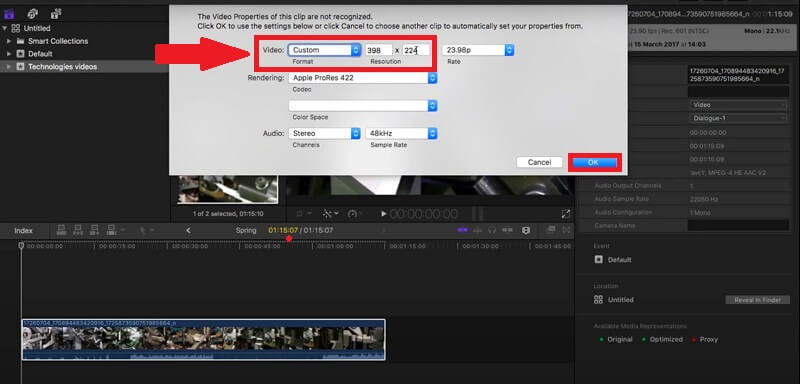This screenshot has width=800, height=384.
Task: Click the viewer full-screen expand icon
Action: [565, 214]
